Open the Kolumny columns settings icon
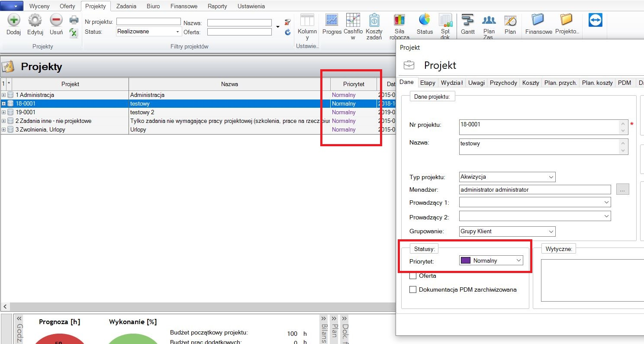This screenshot has width=644, height=344. pos(307,20)
